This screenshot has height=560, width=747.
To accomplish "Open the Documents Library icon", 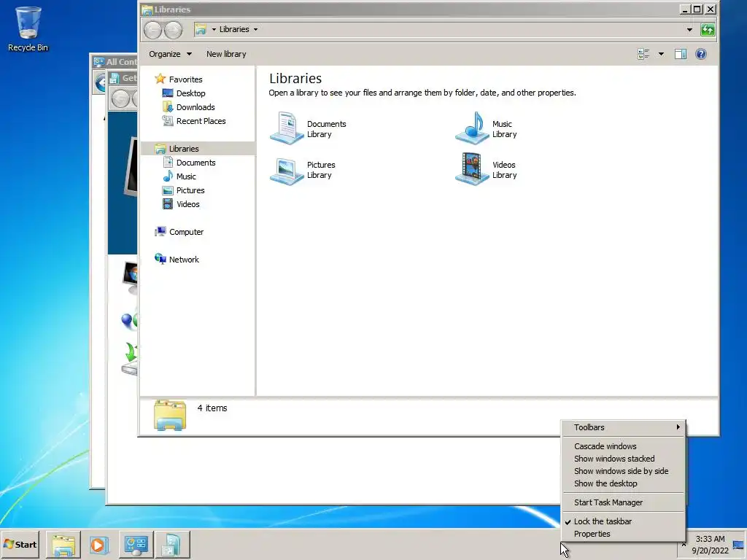I will coord(286,128).
